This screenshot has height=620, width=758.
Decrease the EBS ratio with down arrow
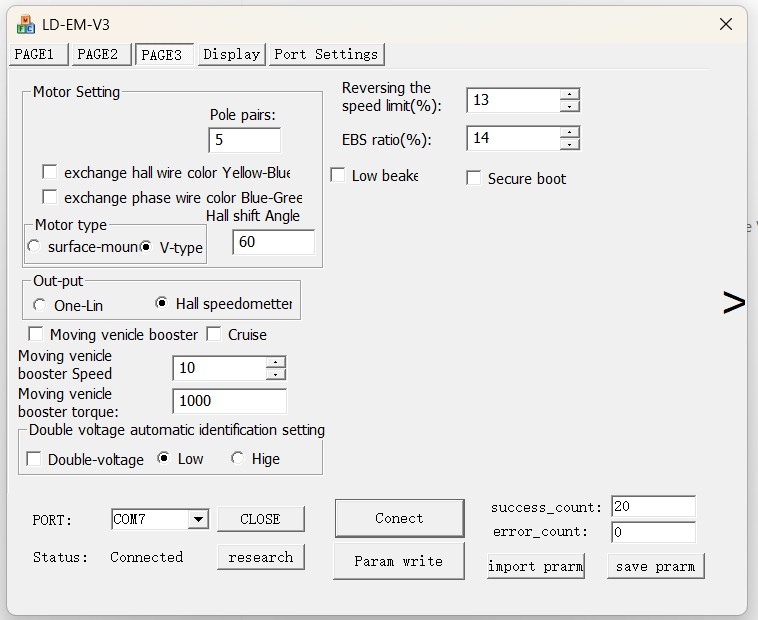point(570,144)
